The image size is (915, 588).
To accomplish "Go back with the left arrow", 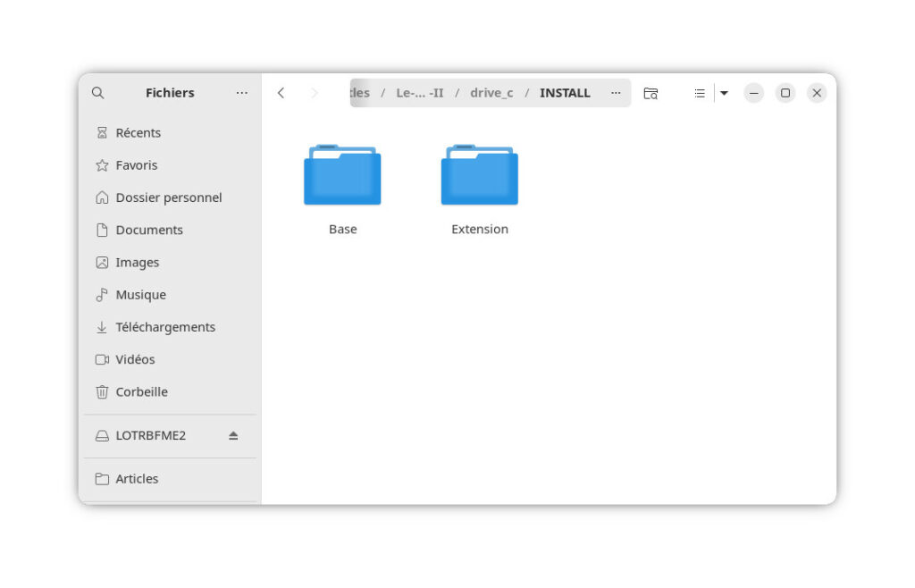I will [x=281, y=93].
